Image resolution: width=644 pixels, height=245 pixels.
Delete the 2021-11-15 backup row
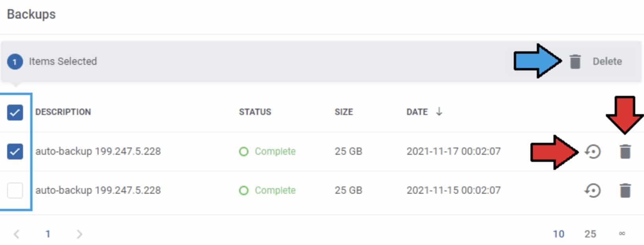pos(625,191)
